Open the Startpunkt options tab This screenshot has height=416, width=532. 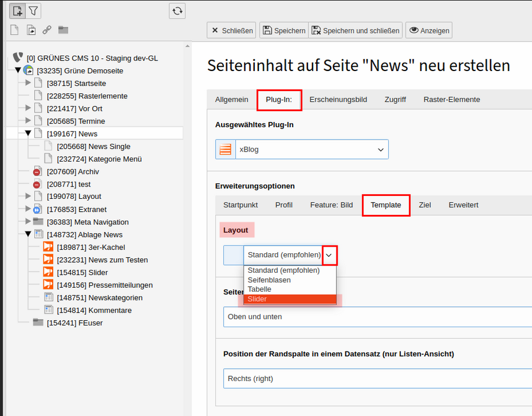click(x=241, y=205)
